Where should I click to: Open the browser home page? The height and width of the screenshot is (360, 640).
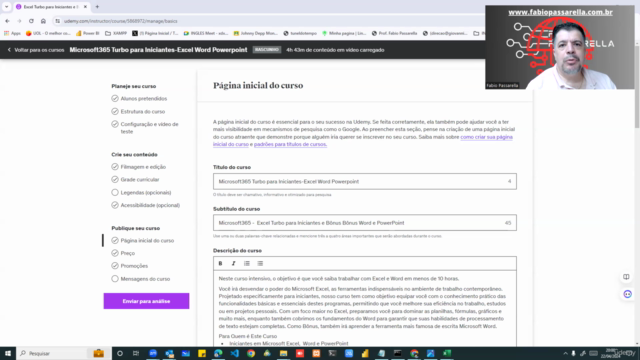[43, 21]
